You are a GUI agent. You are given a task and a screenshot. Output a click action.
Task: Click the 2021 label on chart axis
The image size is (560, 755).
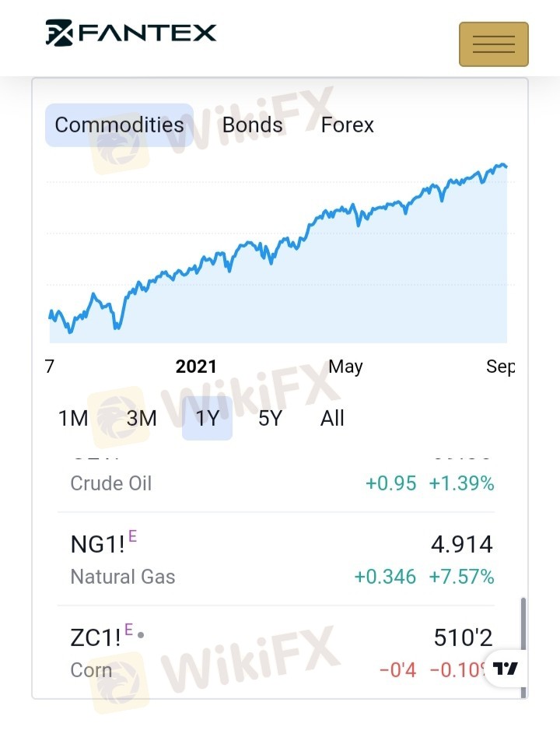point(196,367)
